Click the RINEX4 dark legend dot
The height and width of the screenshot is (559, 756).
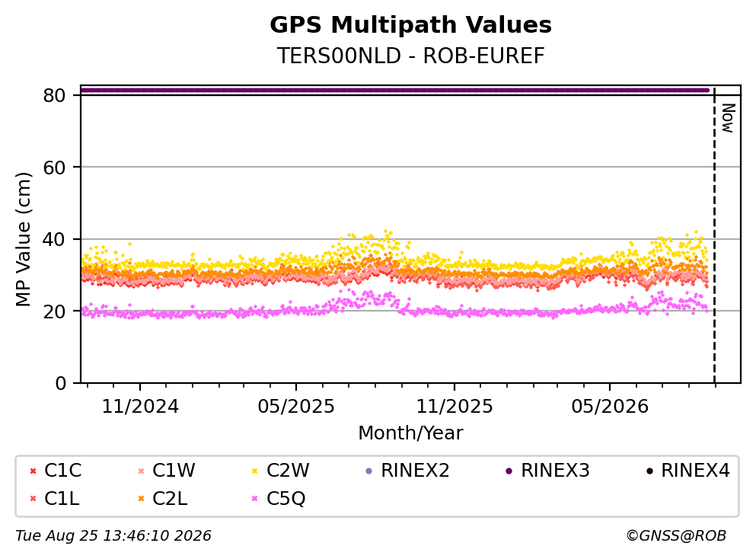649,471
